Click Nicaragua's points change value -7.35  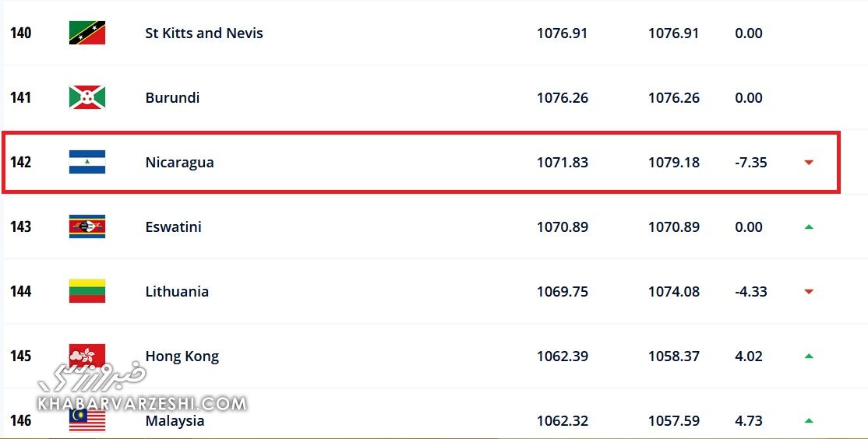[x=750, y=163]
